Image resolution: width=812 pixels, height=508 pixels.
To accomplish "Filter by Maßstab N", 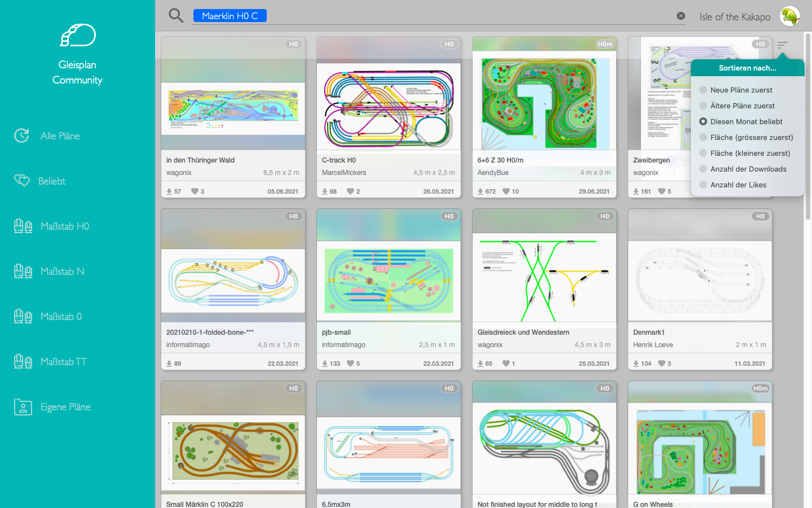I will pos(63,271).
